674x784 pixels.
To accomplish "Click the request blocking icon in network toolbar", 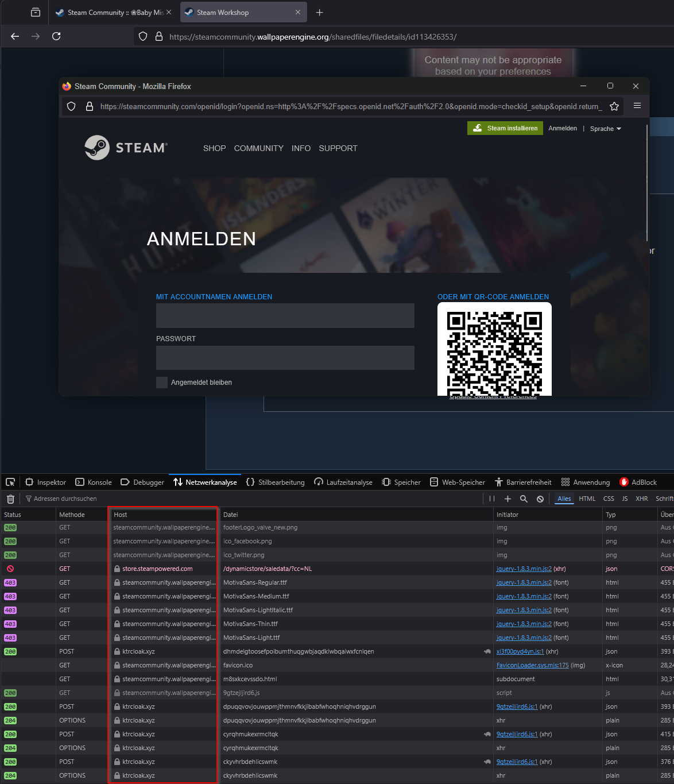I will [x=540, y=499].
